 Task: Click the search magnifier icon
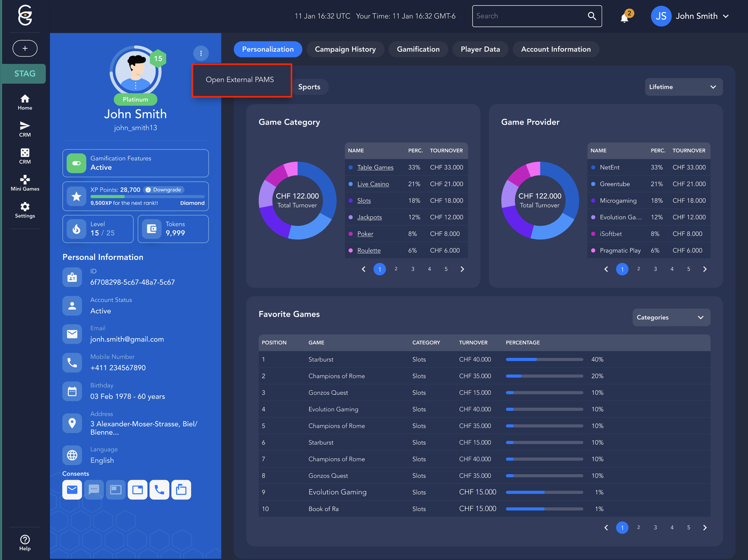coord(592,16)
